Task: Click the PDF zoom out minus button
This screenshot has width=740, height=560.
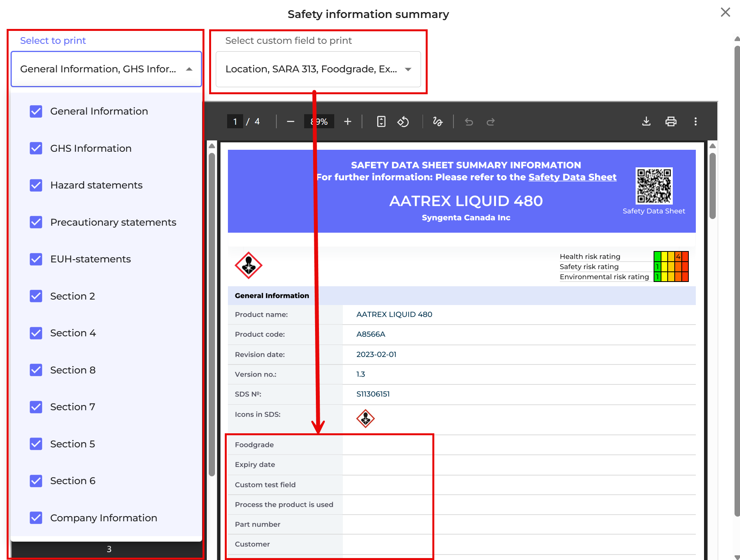Action: (290, 122)
